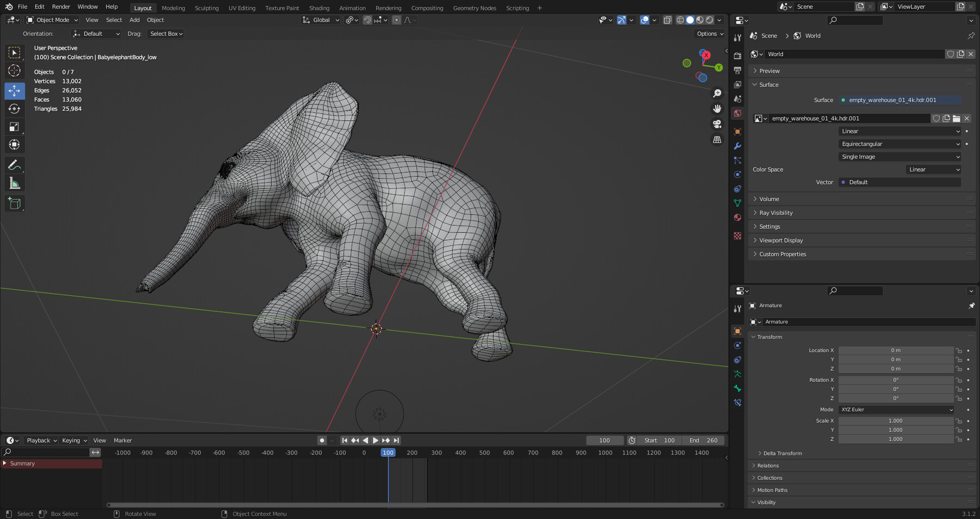Screen dimensions: 980x519
Task: Open the Render menu
Action: (61, 7)
